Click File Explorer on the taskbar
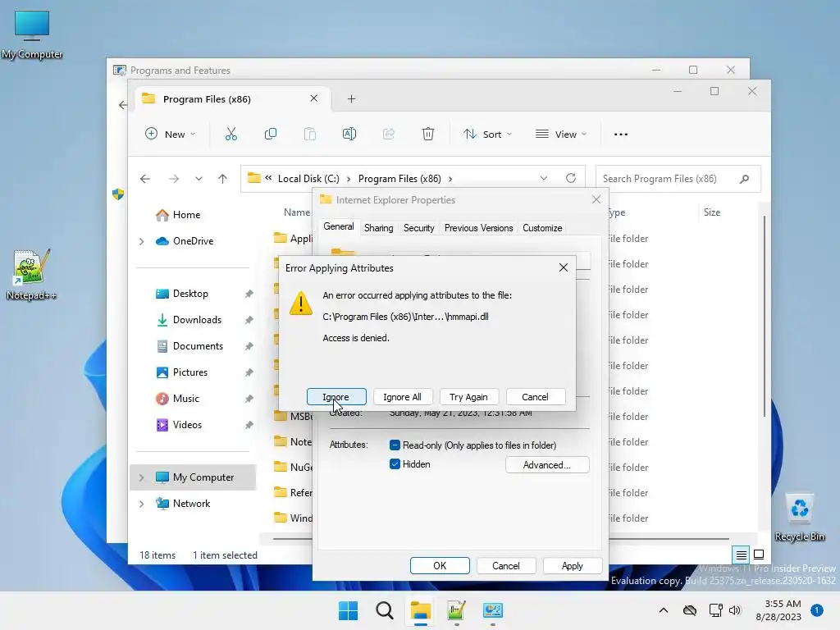 (421, 610)
